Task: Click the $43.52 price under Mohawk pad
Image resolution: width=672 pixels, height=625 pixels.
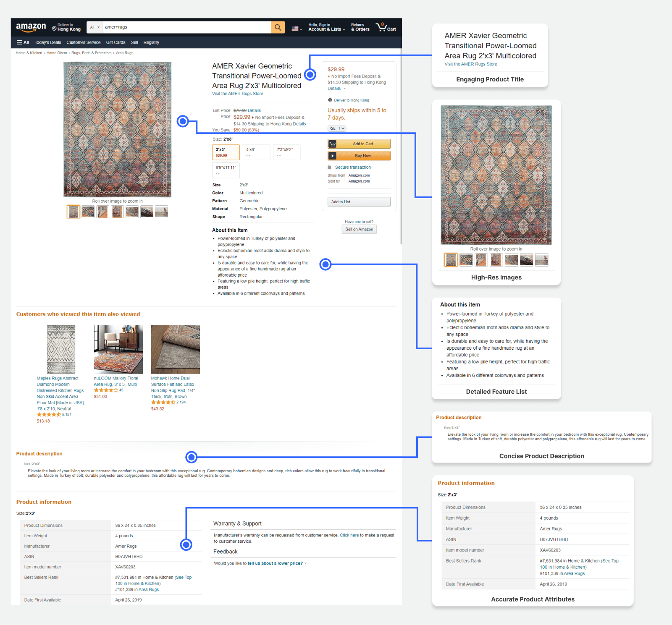Action: [x=157, y=409]
